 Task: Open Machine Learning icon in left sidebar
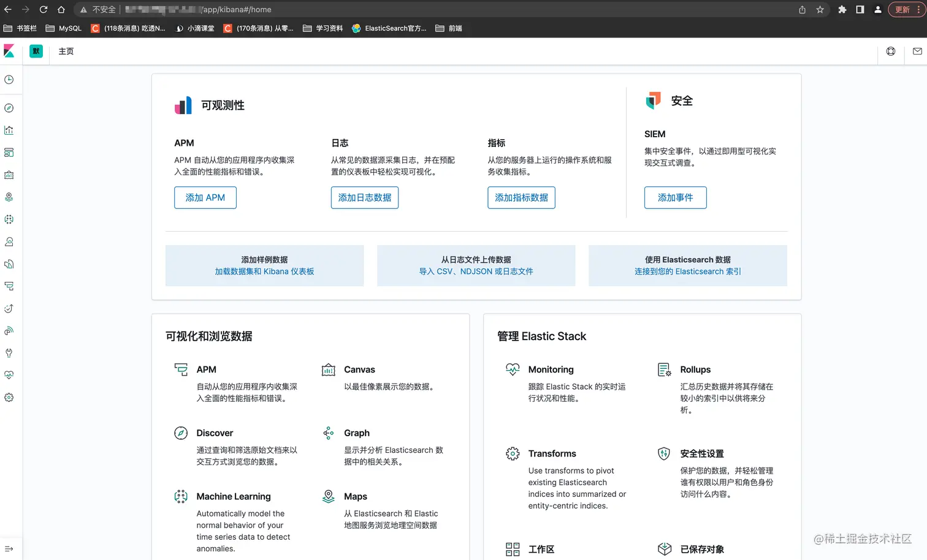point(9,219)
